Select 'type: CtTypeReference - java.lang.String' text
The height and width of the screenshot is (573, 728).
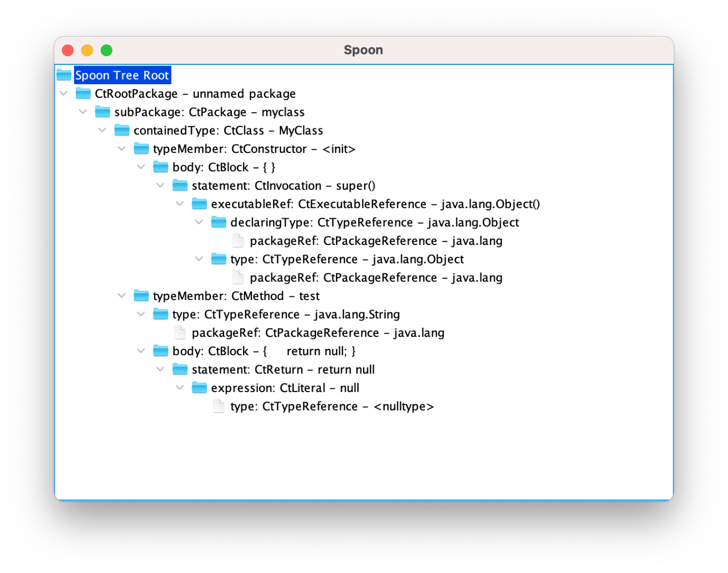click(286, 315)
